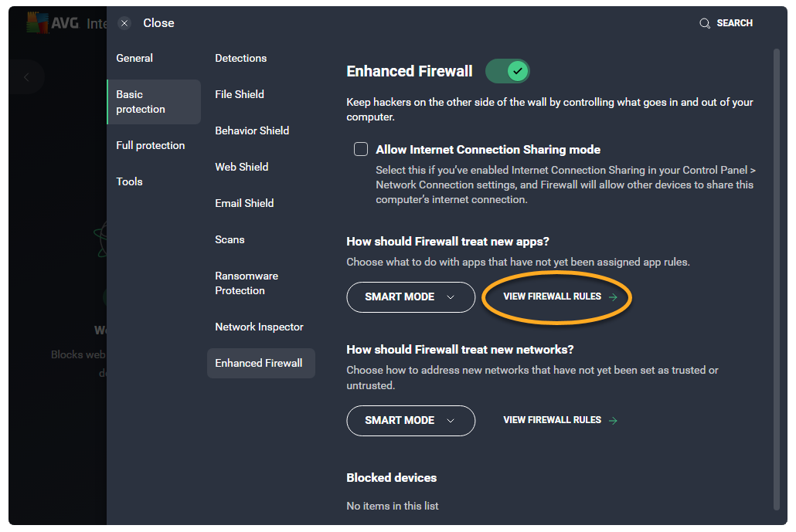This screenshot has height=532, width=796.
Task: Open Web Shield settings
Action: point(242,167)
